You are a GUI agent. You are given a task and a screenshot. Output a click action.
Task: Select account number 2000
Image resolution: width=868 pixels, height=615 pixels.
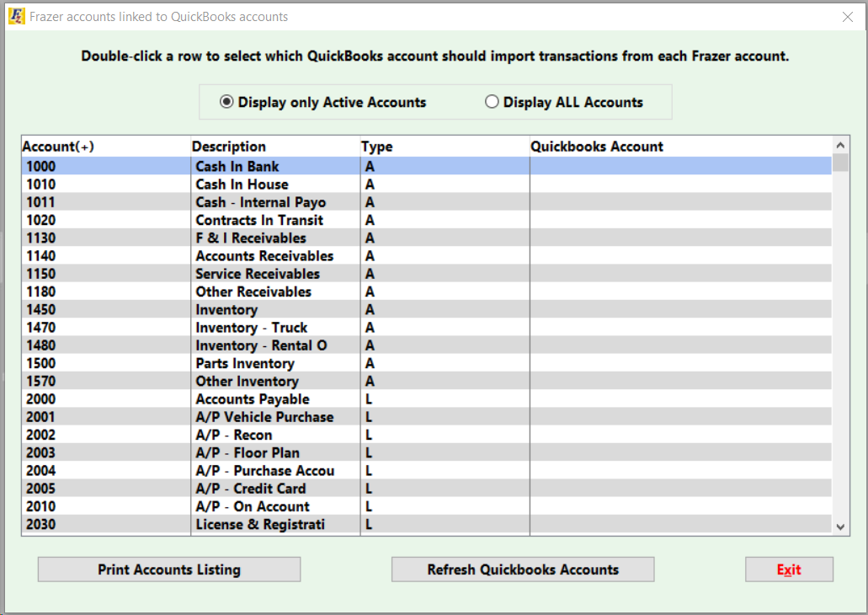coord(41,399)
